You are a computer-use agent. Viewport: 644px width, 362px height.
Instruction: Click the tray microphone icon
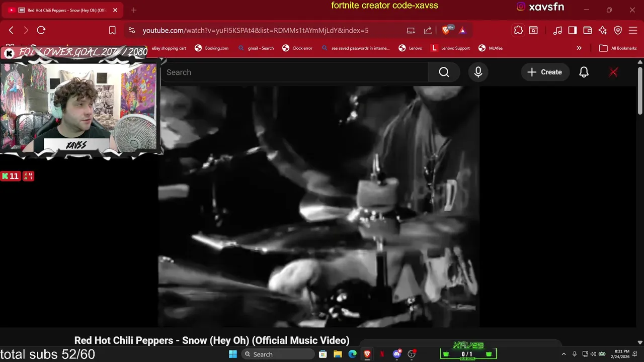[x=574, y=354]
